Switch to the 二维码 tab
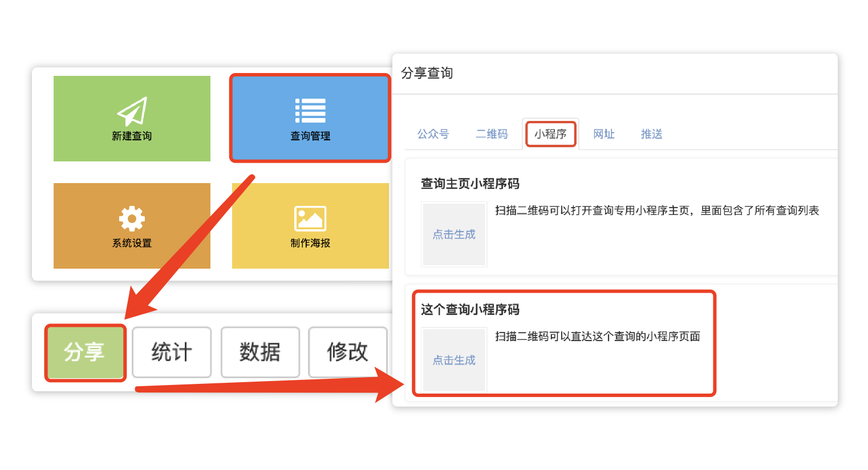This screenshot has height=470, width=868. tap(492, 134)
